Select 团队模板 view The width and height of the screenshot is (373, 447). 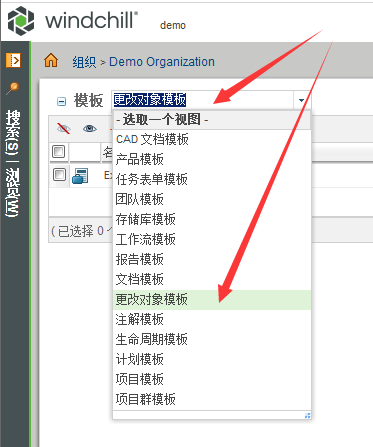[212, 199]
